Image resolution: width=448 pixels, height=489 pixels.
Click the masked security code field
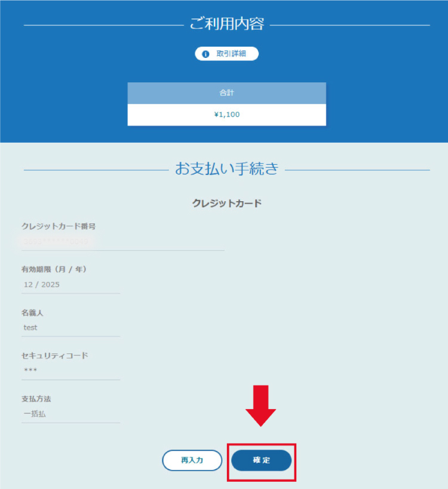(x=71, y=371)
